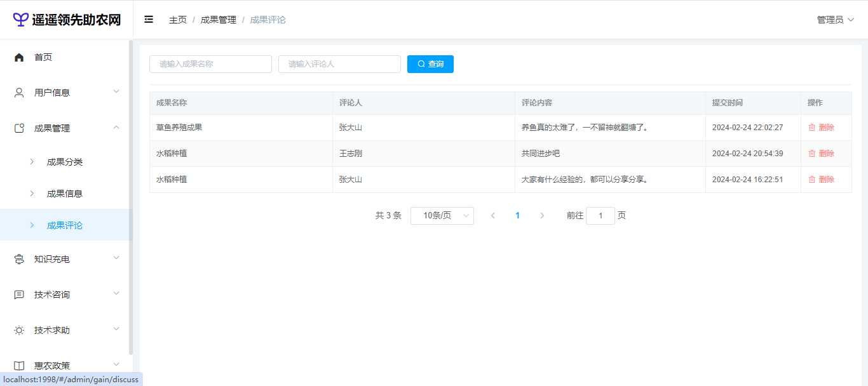The width and height of the screenshot is (868, 386).
Task: Click the 技术求助 sun icon
Action: coord(19,330)
